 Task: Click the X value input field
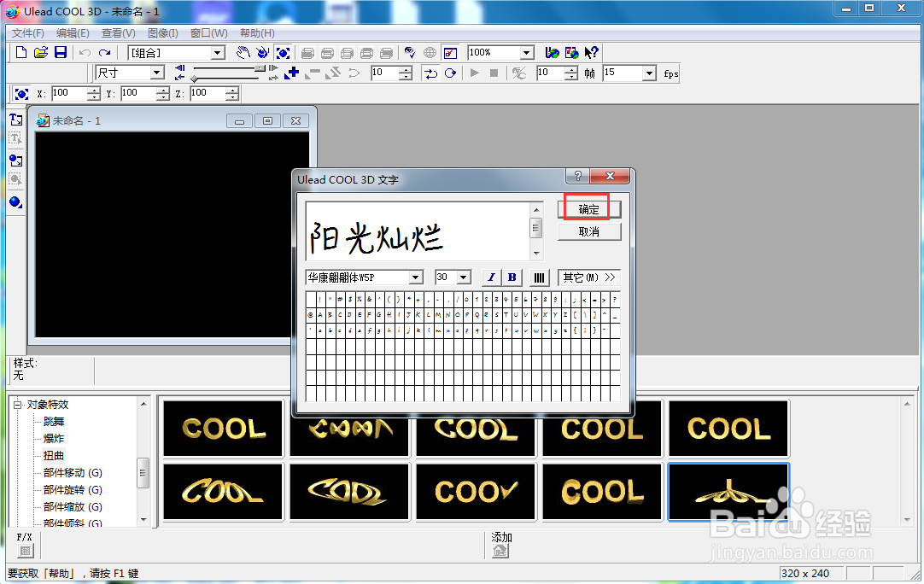(69, 93)
